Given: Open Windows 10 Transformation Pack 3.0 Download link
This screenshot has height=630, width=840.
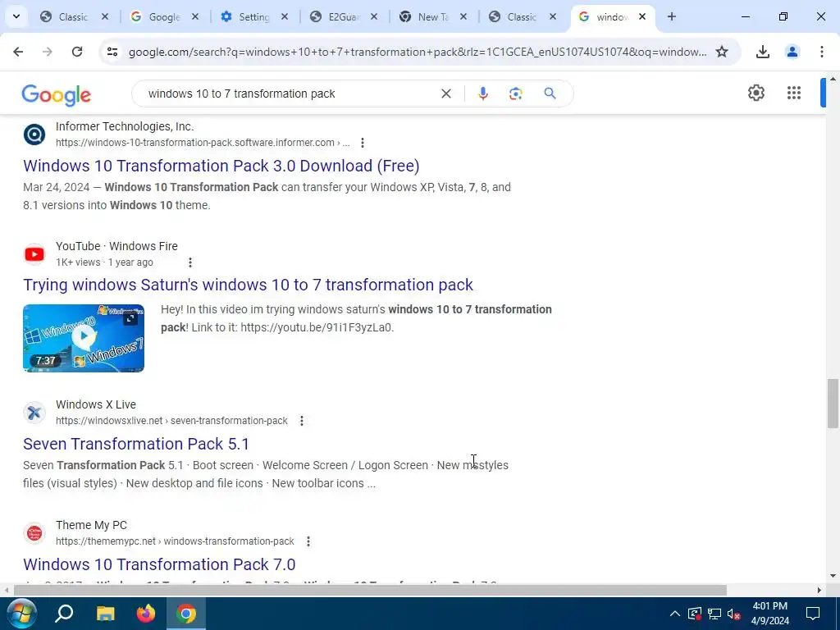Looking at the screenshot, I should point(221,166).
